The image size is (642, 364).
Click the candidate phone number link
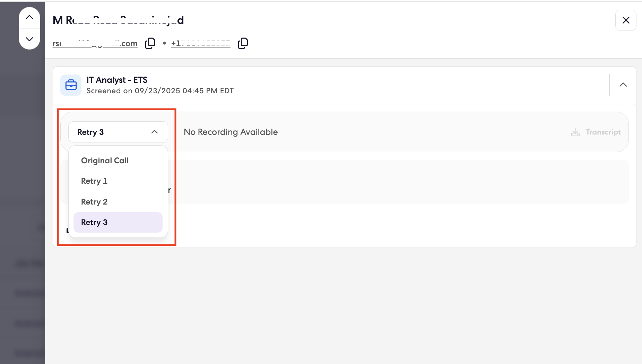coord(201,43)
